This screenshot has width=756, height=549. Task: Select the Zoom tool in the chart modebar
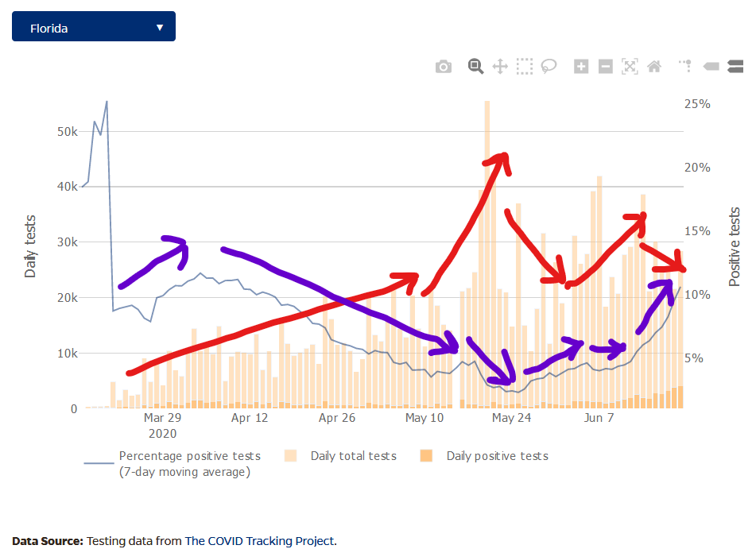pyautogui.click(x=475, y=67)
